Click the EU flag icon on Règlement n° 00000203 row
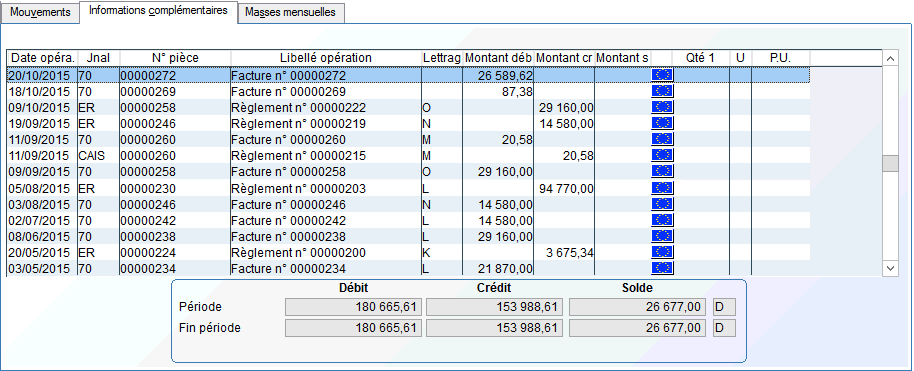The height and width of the screenshot is (371, 914). [662, 188]
